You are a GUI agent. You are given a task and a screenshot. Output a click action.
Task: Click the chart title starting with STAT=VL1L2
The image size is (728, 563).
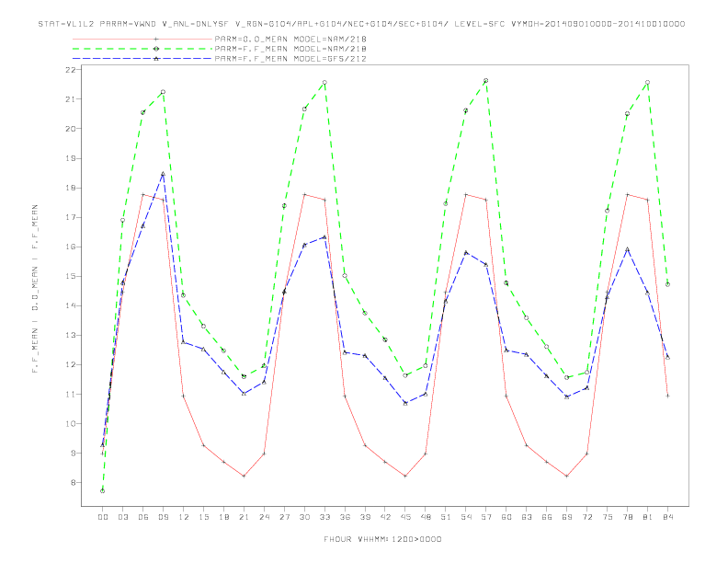[x=361, y=24]
